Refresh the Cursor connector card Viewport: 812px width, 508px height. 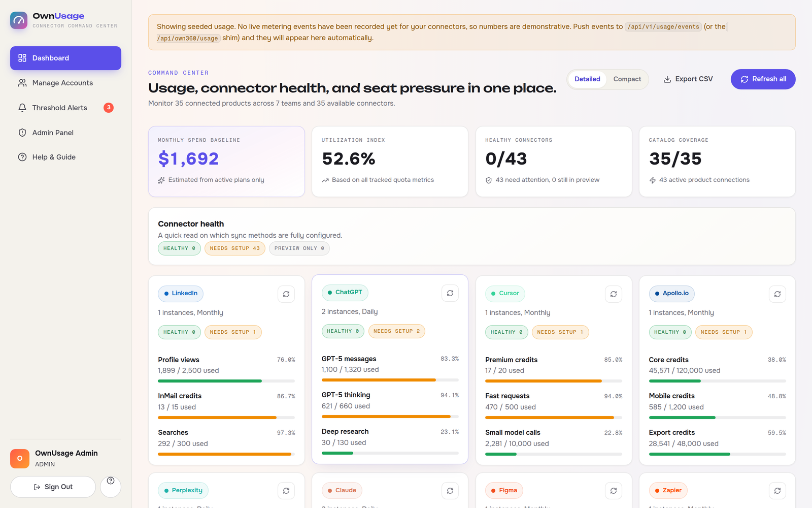click(614, 294)
